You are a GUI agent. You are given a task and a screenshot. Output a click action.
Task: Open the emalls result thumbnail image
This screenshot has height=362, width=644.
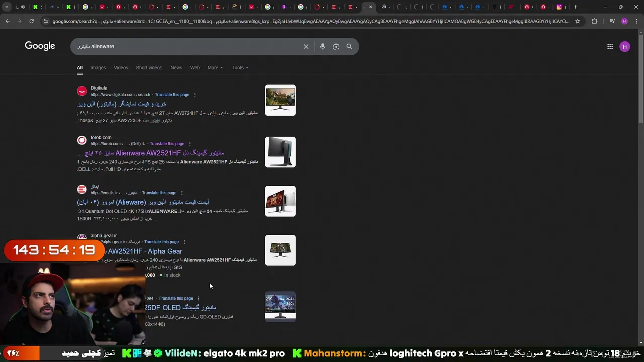pos(280,201)
